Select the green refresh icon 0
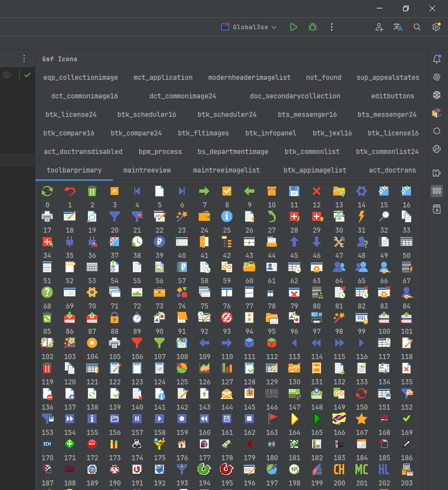This screenshot has height=490, width=448. [x=47, y=191]
